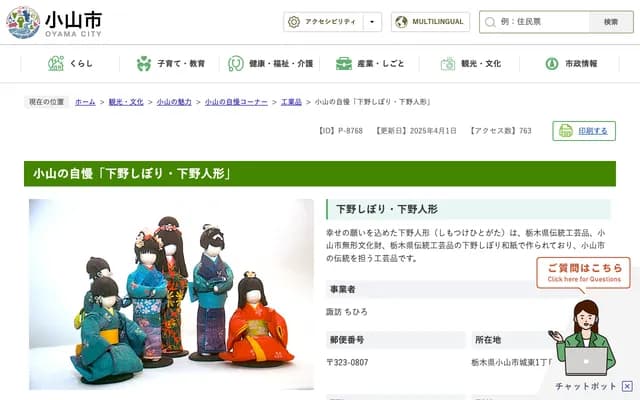Click the 検索 search button

pyautogui.click(x=611, y=22)
